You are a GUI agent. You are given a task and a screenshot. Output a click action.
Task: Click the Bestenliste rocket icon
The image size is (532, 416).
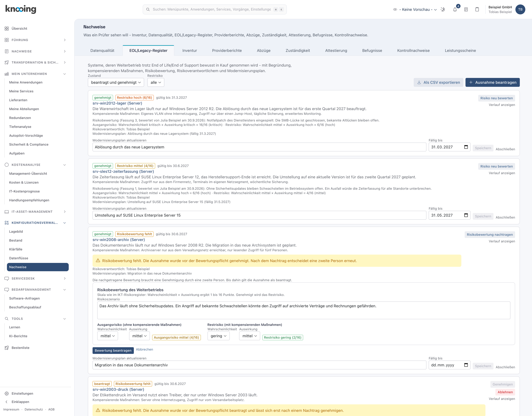(7, 348)
